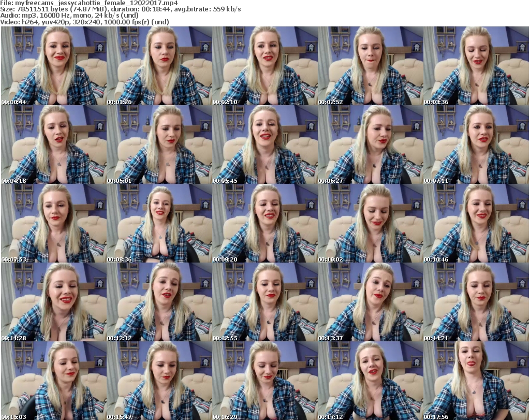Click the 'Size: 78511511 bytes' header line
The width and height of the screenshot is (530, 420).
click(x=121, y=9)
